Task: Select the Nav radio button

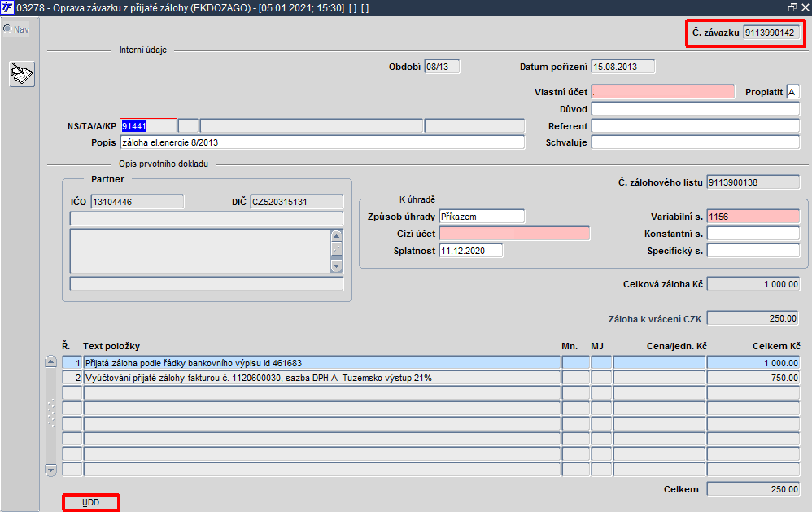Action: pos(7,29)
